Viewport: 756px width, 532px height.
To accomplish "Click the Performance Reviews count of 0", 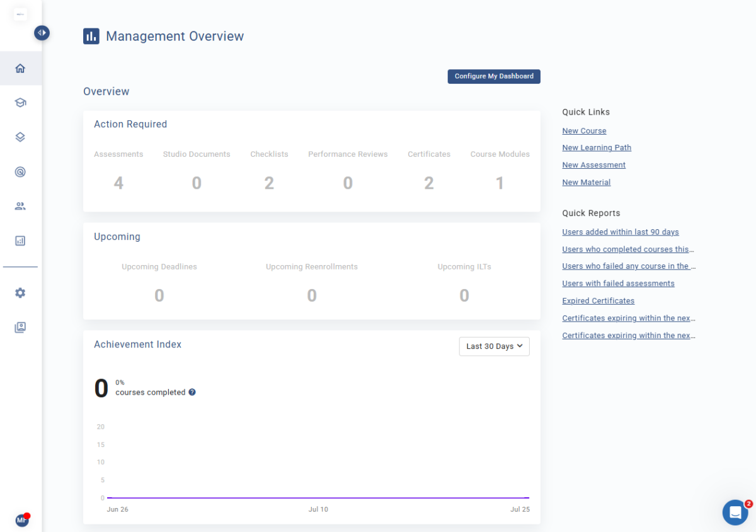I will [348, 183].
